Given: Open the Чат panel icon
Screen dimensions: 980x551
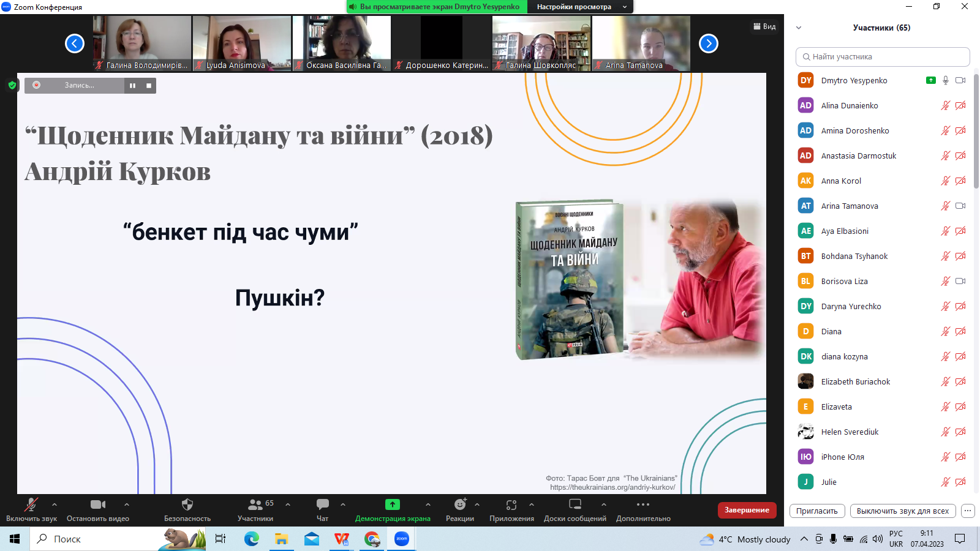Looking at the screenshot, I should pyautogui.click(x=322, y=504).
